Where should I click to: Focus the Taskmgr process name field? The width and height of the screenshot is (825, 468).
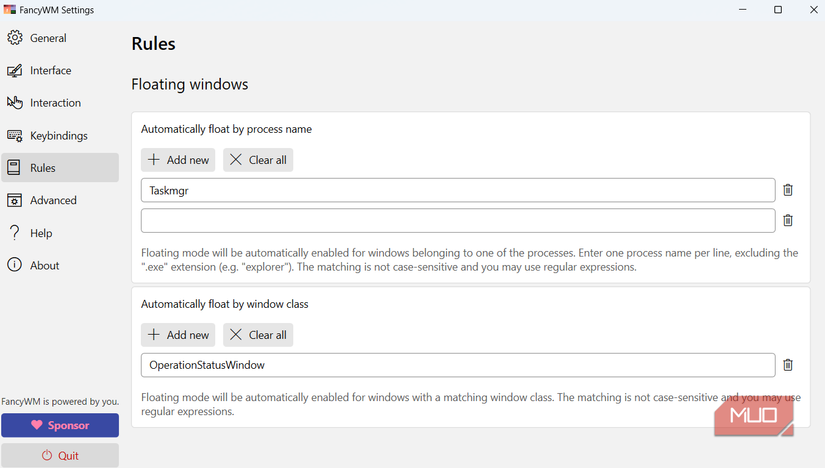click(458, 190)
